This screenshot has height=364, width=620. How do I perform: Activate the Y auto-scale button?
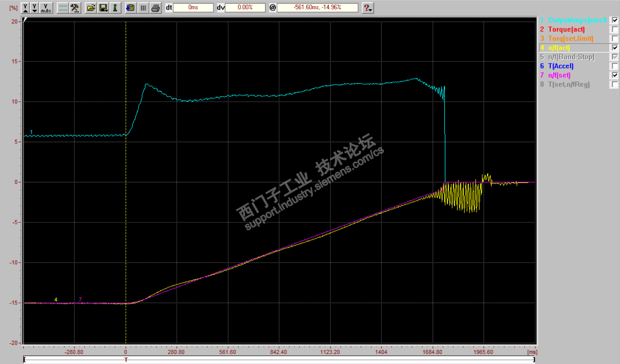coord(46,8)
